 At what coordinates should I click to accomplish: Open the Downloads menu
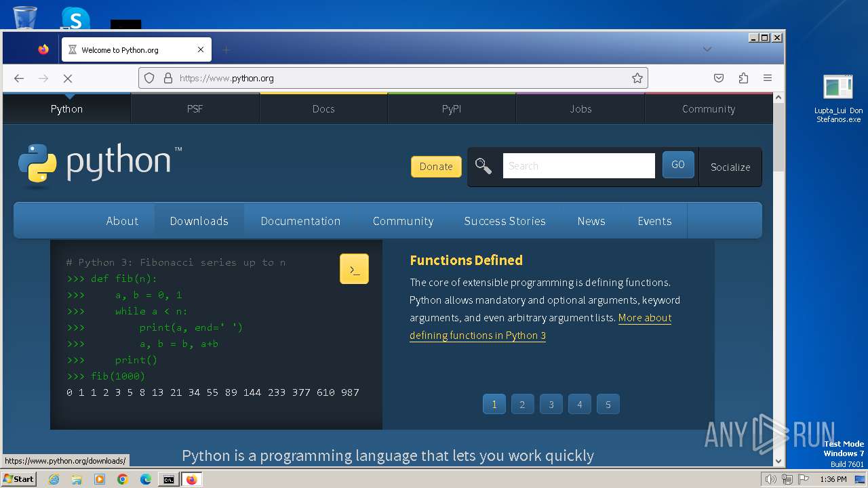pos(199,221)
